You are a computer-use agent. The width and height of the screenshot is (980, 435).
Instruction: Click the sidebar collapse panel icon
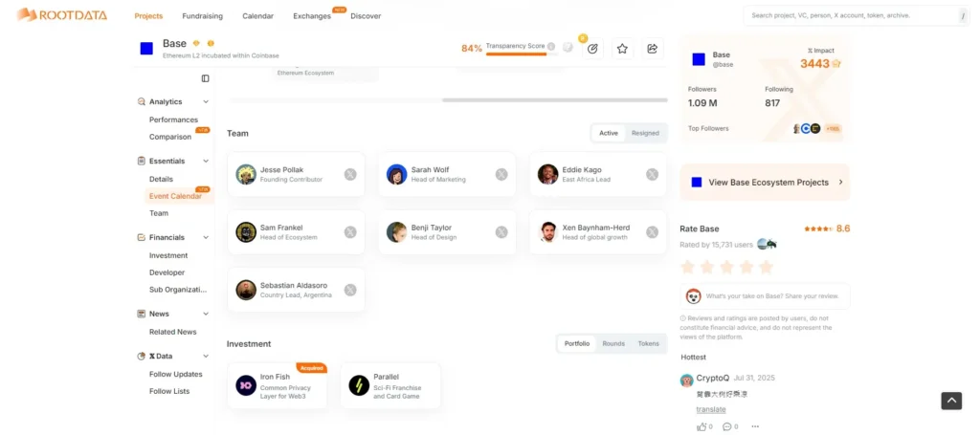(x=205, y=78)
